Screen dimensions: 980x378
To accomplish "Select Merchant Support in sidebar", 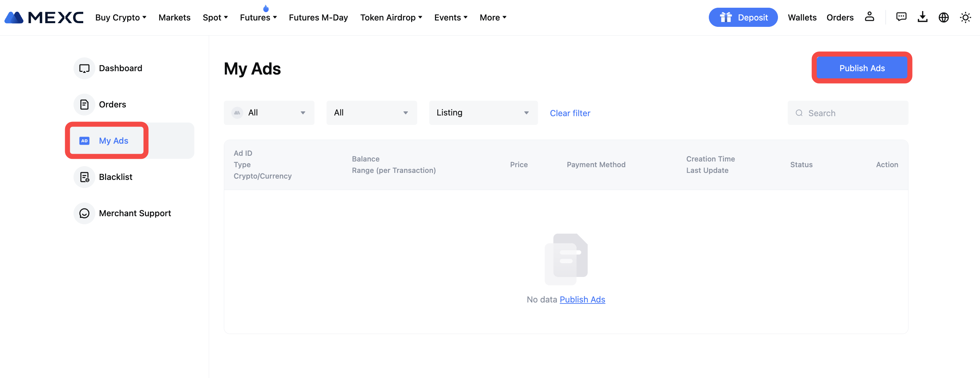I will [135, 213].
